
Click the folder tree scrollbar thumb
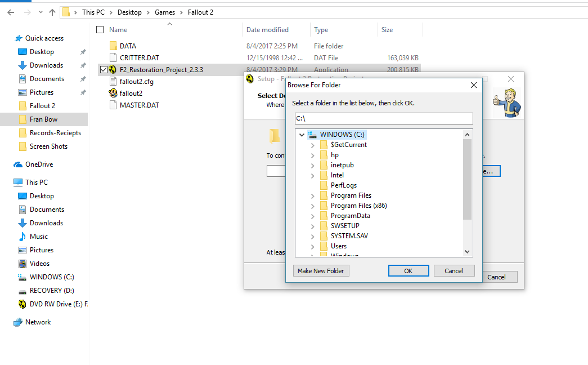[467, 179]
